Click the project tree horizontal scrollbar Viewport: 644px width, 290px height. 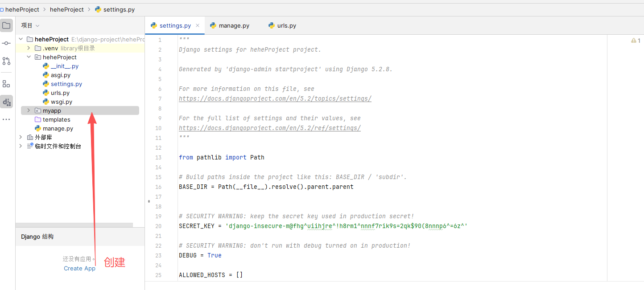tap(74, 225)
